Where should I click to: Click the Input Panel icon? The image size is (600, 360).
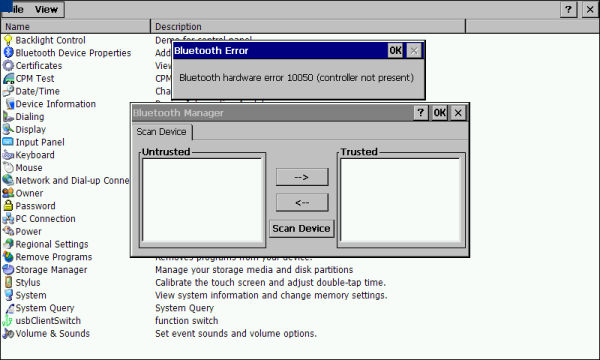(x=8, y=142)
